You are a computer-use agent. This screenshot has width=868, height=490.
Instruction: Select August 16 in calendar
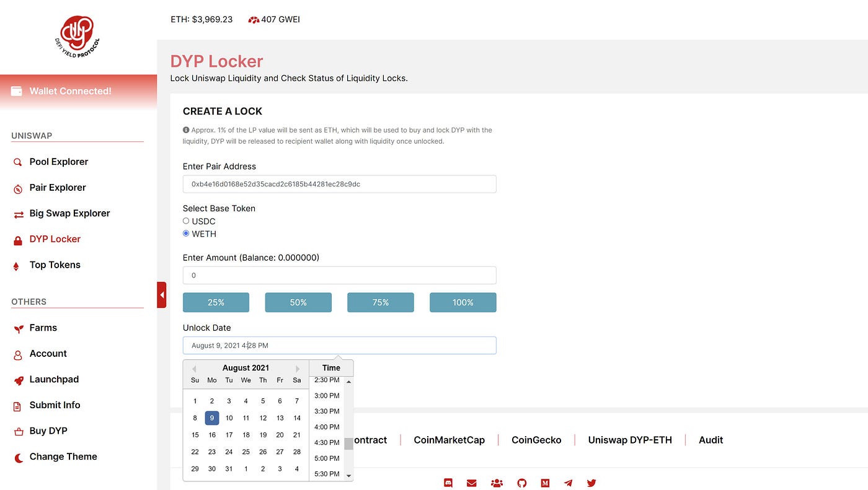click(212, 435)
